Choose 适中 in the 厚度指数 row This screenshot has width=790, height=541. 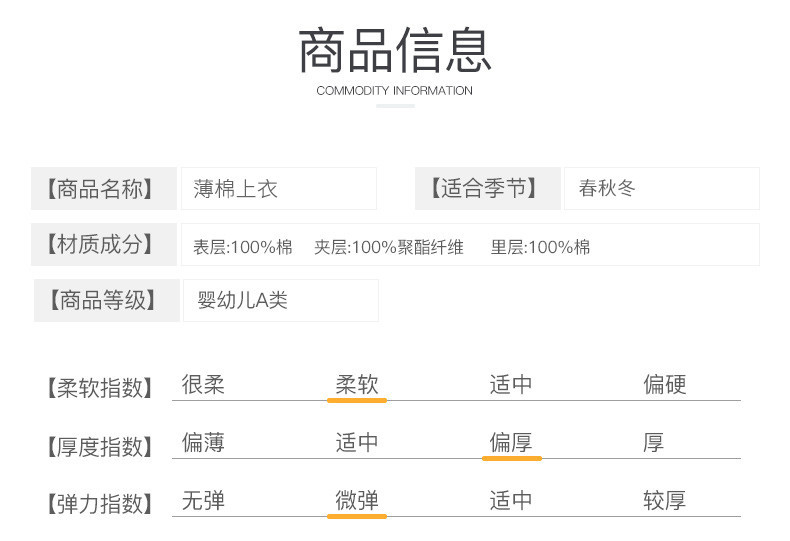[357, 443]
